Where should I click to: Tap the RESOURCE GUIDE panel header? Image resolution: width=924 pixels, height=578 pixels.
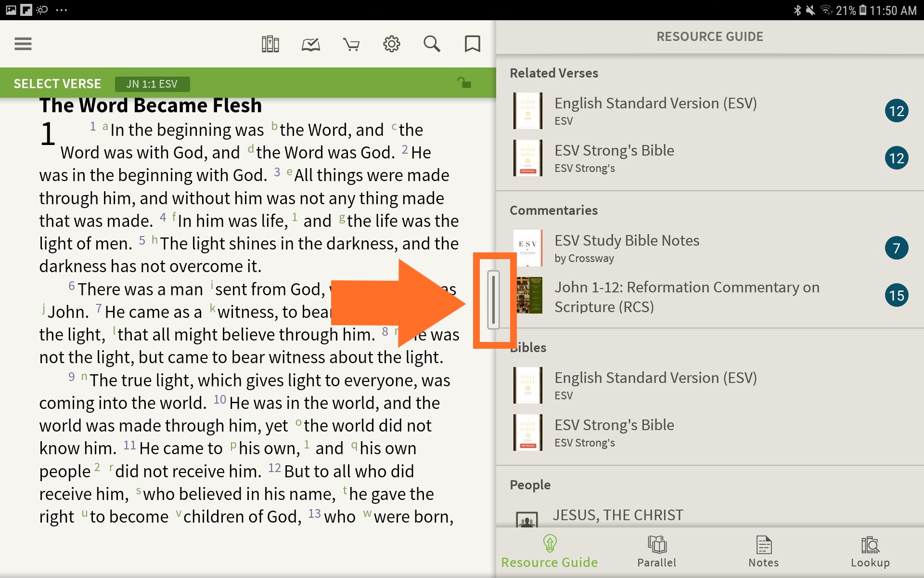click(710, 37)
